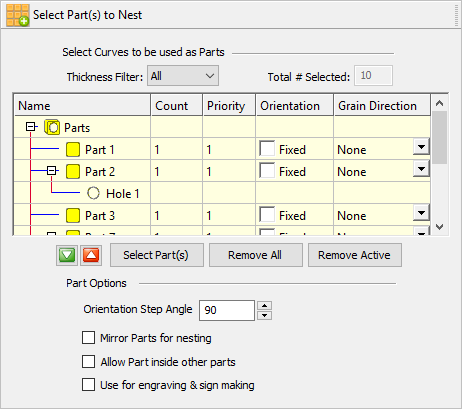Click the yellow Part 3 icon
This screenshot has width=462, height=409.
[73, 216]
